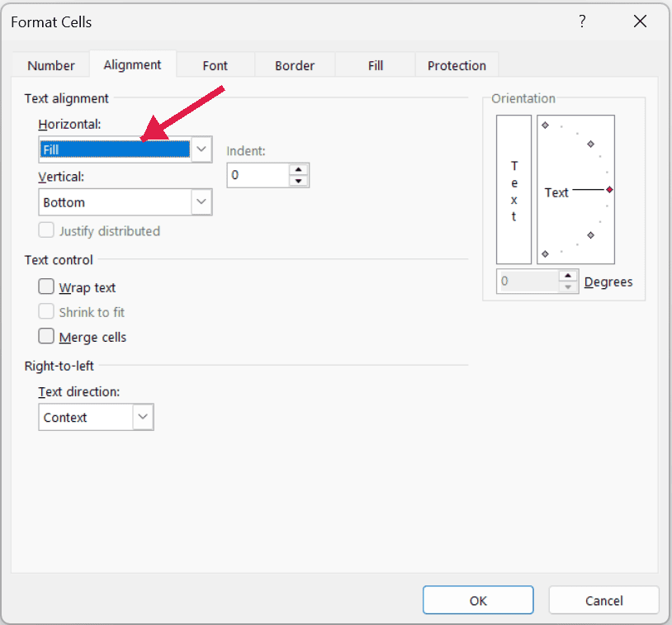This screenshot has width=672, height=625.
Task: Enable the Merge cells checkbox
Action: [45, 337]
